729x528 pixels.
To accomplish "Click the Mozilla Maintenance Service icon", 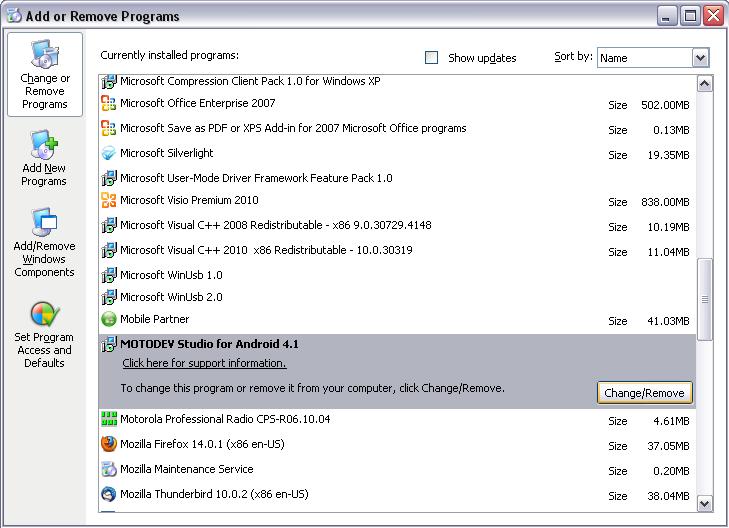I will tap(109, 469).
